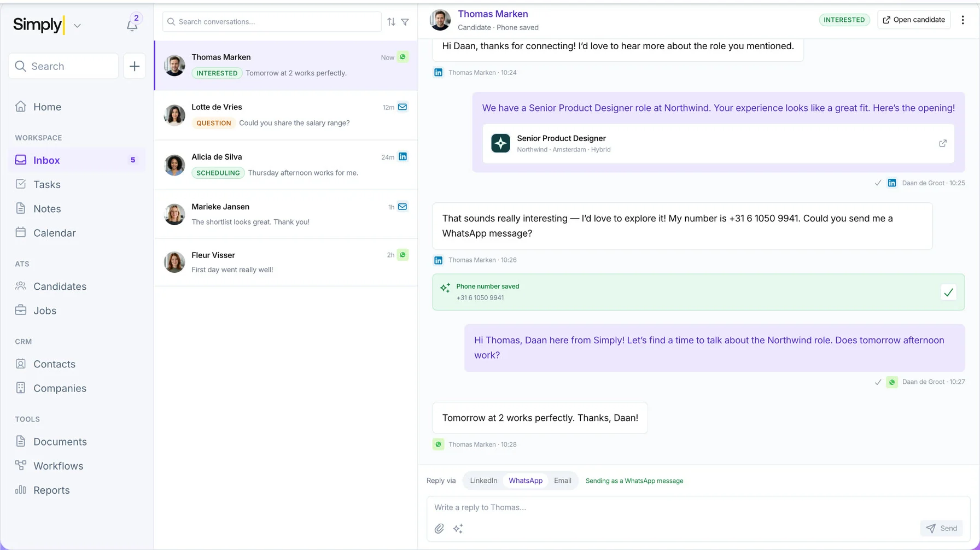The image size is (980, 550).
Task: Open Senior Product Designer job external link
Action: tap(943, 143)
